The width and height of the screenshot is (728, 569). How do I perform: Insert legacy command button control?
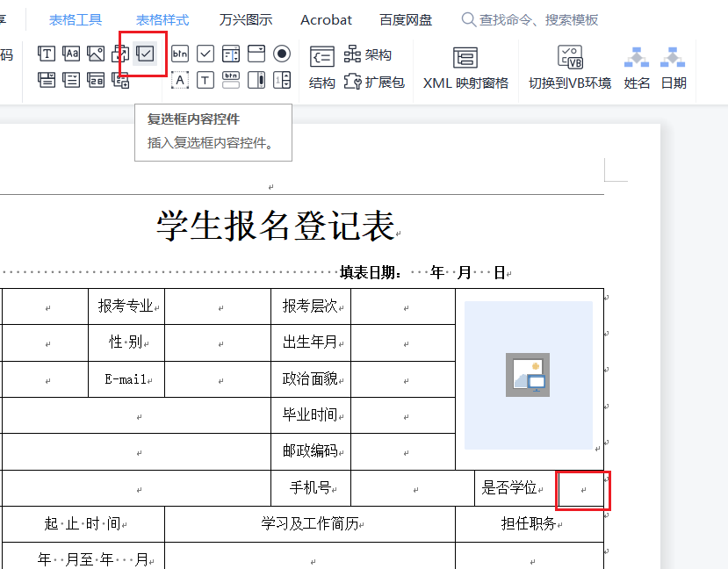pos(180,54)
